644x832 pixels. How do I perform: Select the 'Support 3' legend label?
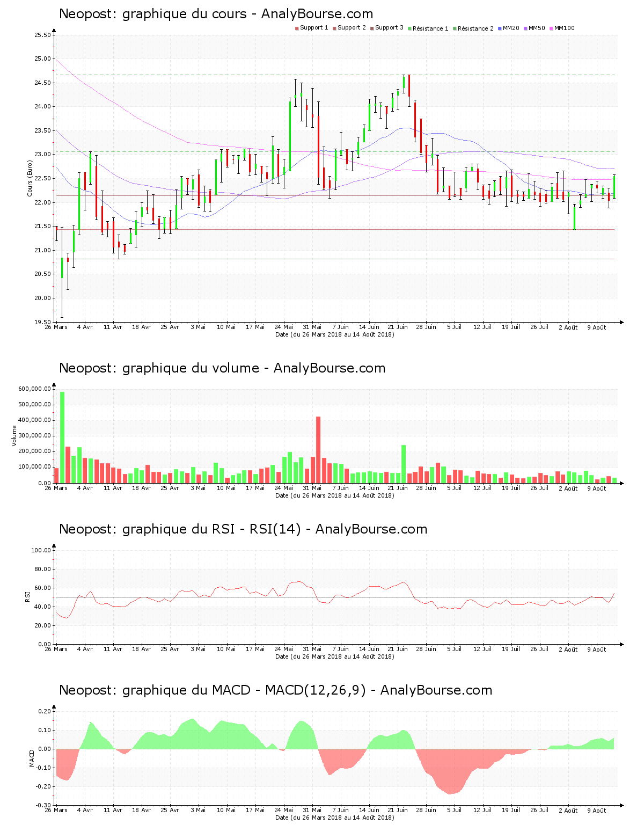[x=389, y=28]
